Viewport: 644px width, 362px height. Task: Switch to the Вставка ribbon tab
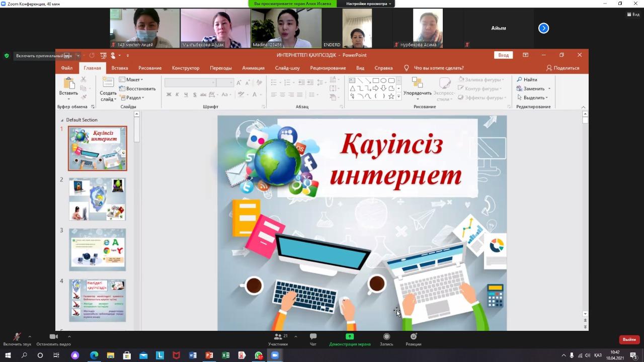click(120, 68)
